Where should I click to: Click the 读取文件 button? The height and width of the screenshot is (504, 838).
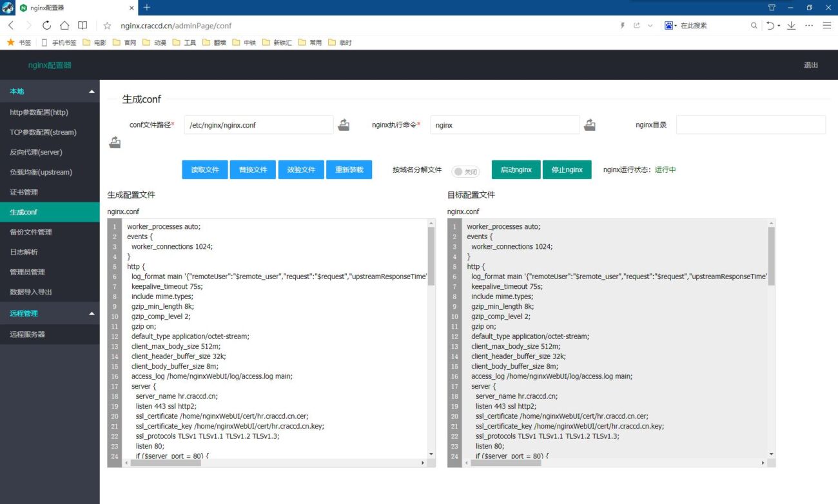(204, 170)
